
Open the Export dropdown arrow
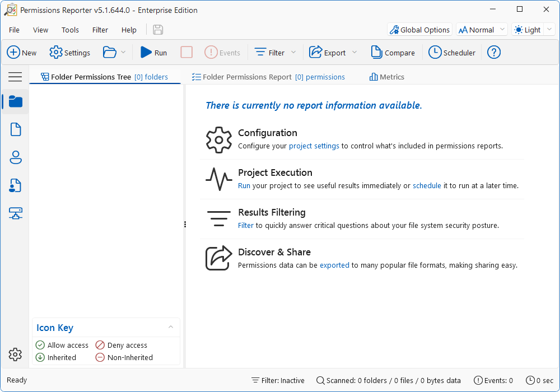pyautogui.click(x=355, y=52)
